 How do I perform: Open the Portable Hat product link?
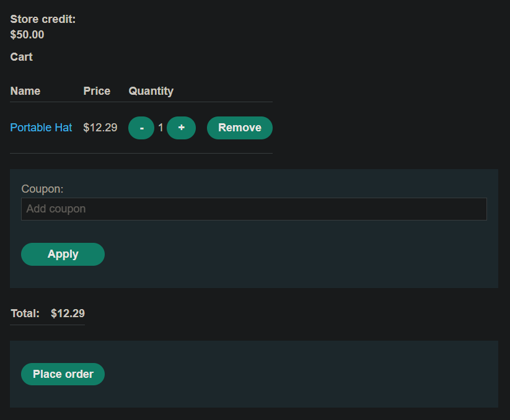coord(41,128)
